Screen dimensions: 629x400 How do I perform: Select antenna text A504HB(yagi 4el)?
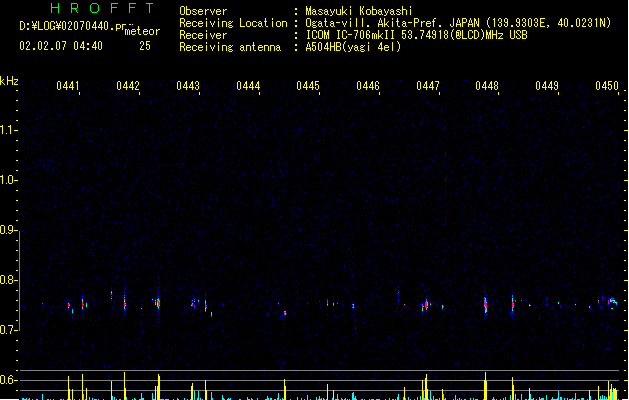click(x=353, y=47)
